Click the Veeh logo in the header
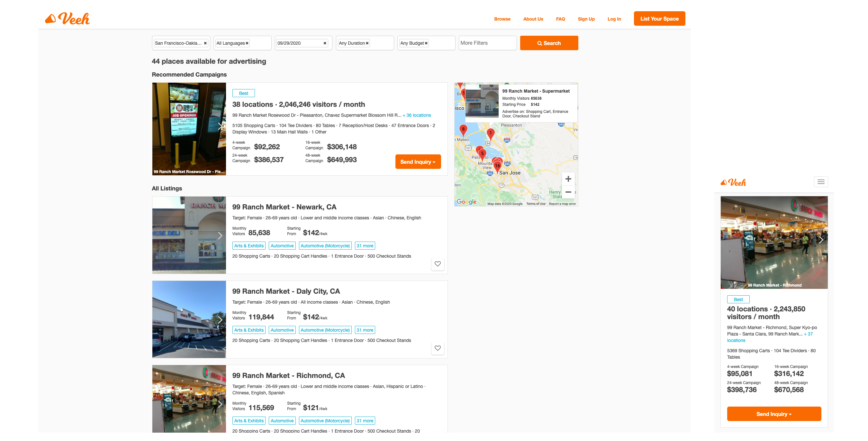Viewport: 868px width, 441px height. click(x=68, y=19)
